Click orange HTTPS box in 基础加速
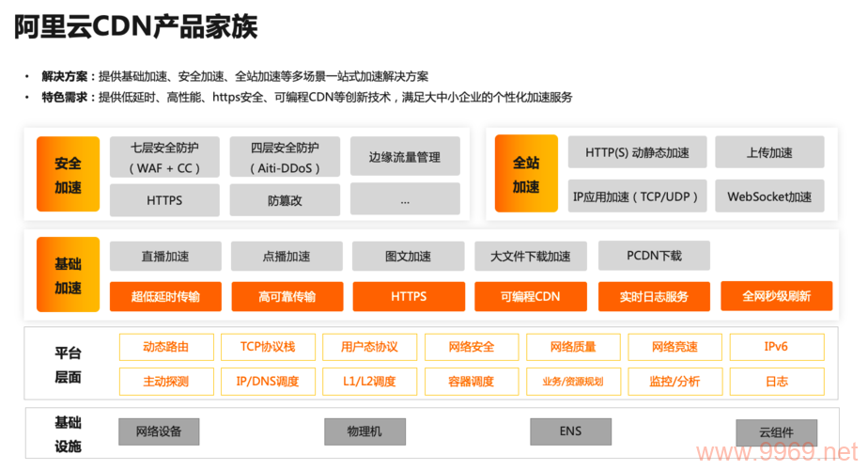The image size is (868, 470). 409,296
